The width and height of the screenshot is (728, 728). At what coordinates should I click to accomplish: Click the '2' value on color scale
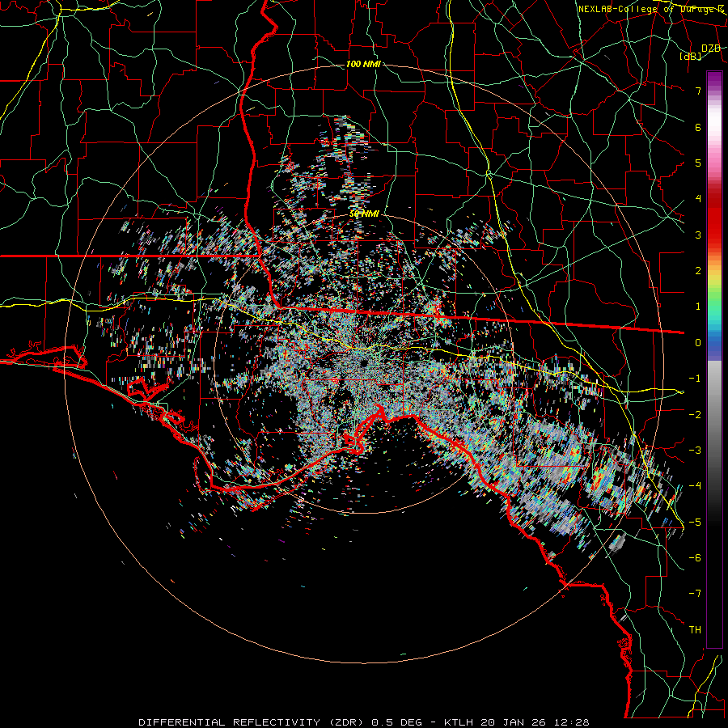click(x=698, y=271)
